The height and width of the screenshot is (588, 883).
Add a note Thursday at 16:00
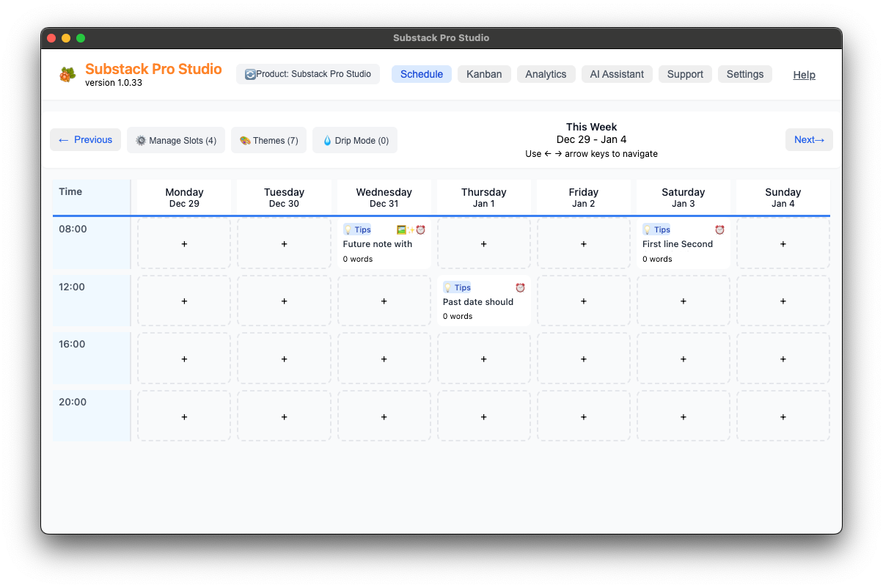(x=483, y=359)
